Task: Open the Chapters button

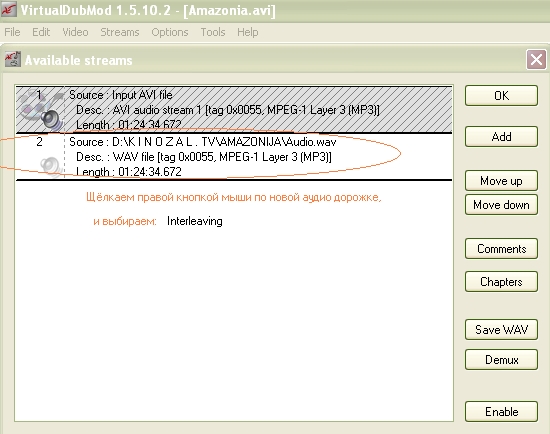Action: pyautogui.click(x=501, y=281)
